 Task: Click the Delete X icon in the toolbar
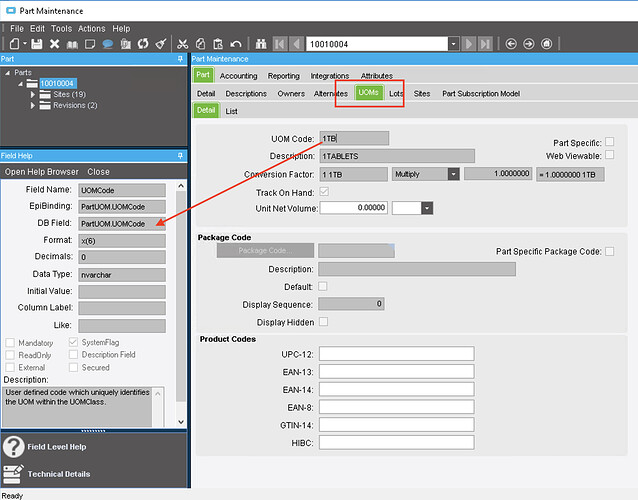54,44
